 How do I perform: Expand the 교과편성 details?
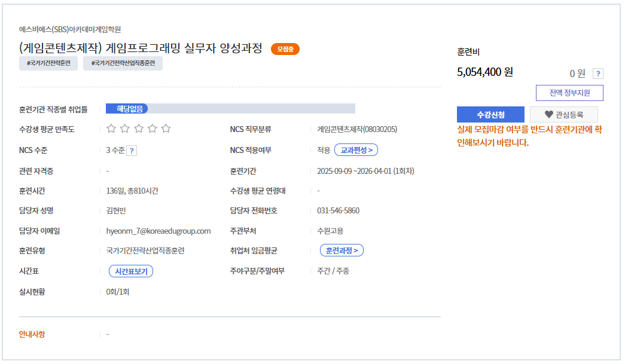[356, 150]
